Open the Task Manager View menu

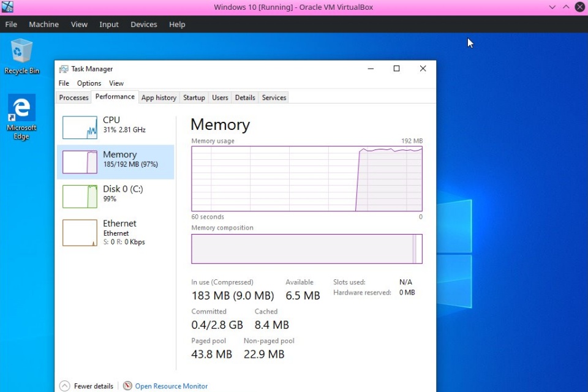point(116,83)
